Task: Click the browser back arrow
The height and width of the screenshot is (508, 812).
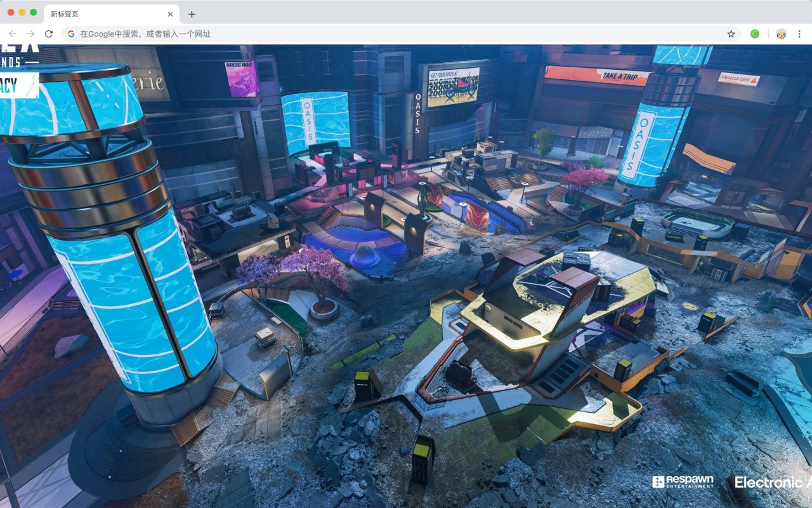Action: click(12, 34)
